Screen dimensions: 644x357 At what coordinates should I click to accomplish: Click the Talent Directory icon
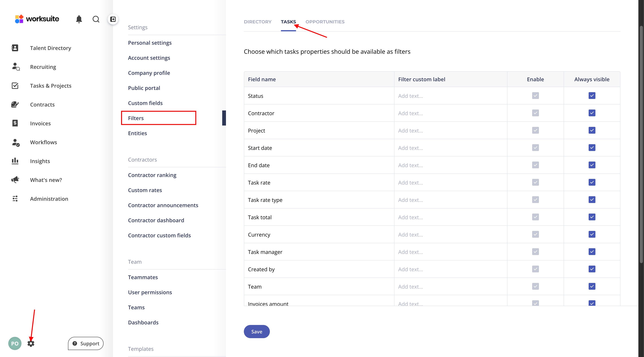pyautogui.click(x=15, y=48)
